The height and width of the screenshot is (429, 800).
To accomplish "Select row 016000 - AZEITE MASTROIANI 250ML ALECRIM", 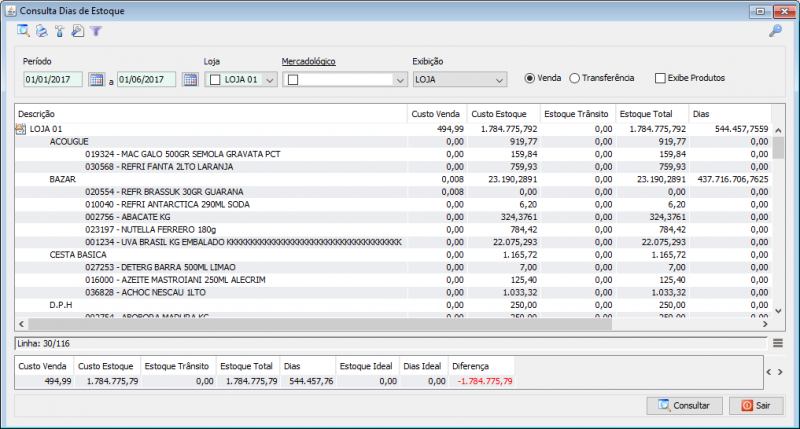I will point(393,280).
